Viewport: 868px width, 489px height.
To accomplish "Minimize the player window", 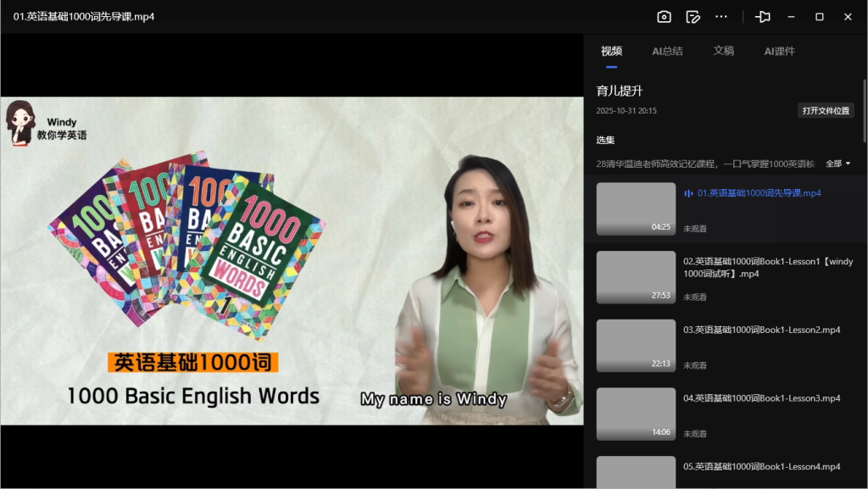I will coord(791,17).
